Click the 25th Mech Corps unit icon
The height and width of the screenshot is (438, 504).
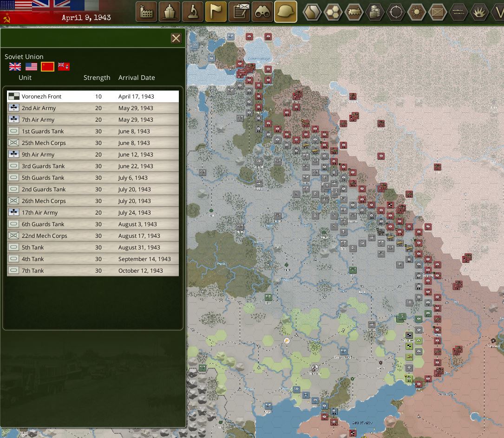[14, 142]
